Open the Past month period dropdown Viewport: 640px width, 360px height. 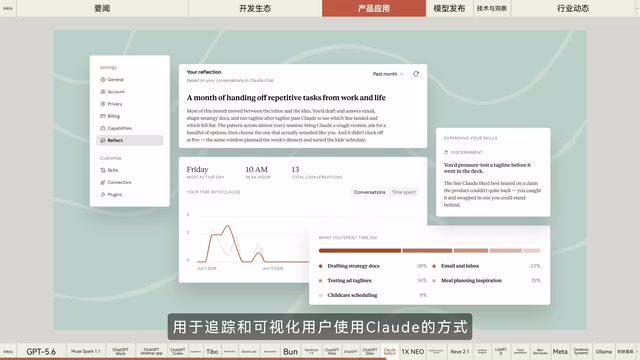click(x=388, y=74)
